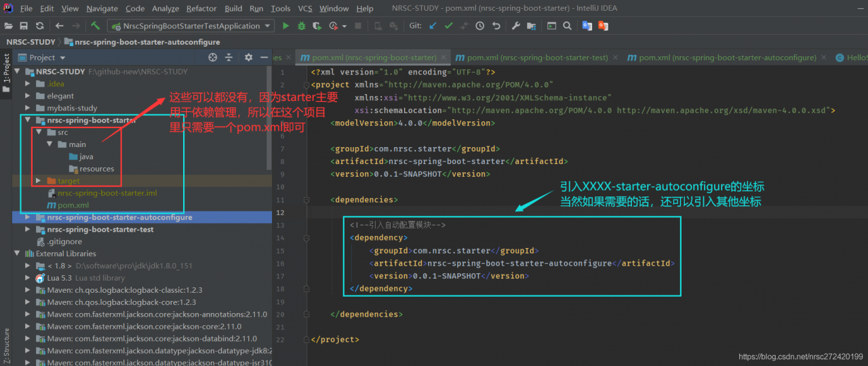Click the Stop square icon
The image size is (868, 366).
click(x=358, y=26)
